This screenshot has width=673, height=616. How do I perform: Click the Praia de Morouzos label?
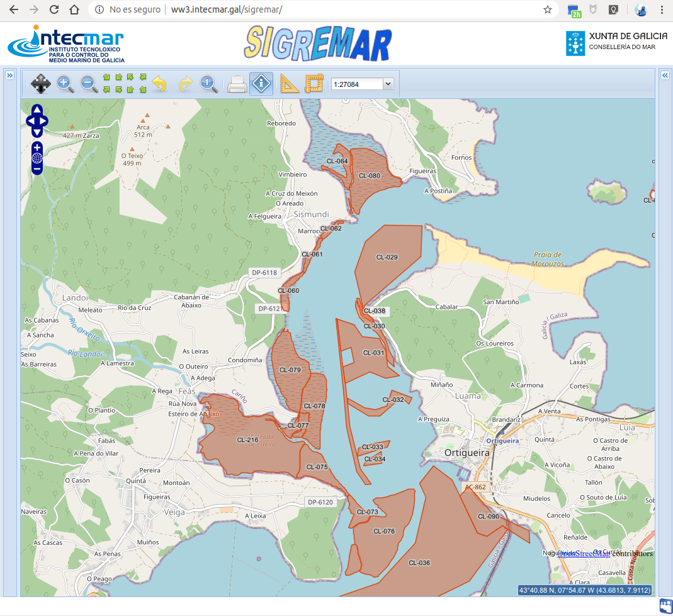[548, 259]
